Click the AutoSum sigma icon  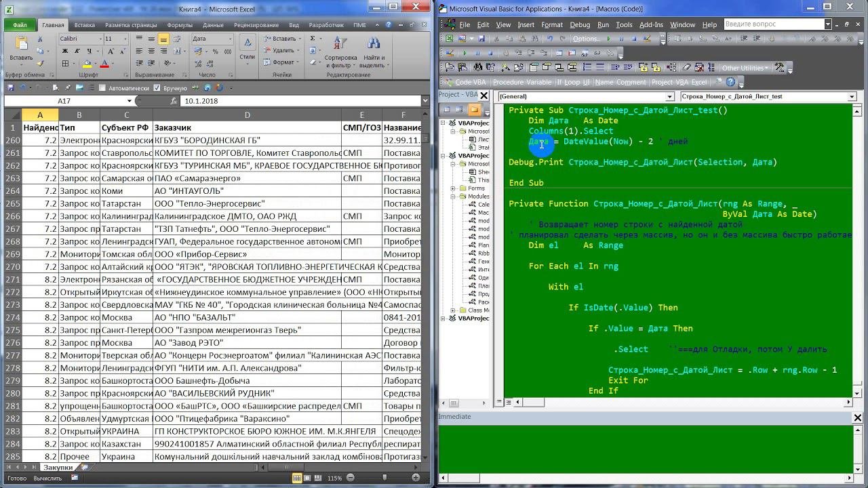(x=313, y=39)
